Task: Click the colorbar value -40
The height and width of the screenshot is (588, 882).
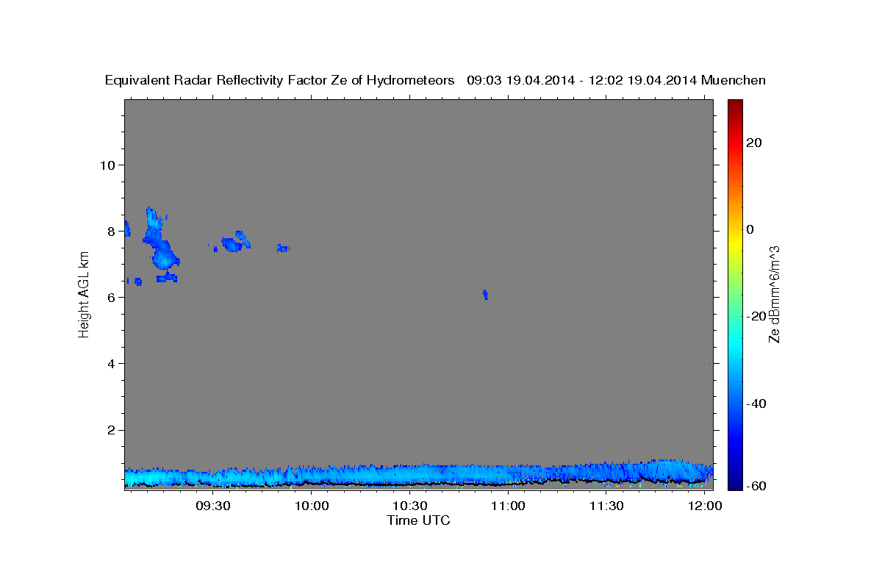Action: point(757,403)
